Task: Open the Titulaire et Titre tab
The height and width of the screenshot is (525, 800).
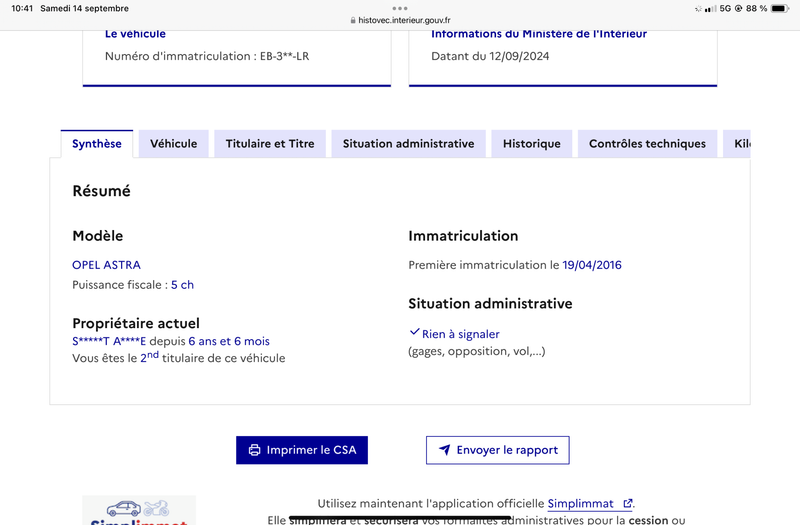Action: pyautogui.click(x=270, y=144)
